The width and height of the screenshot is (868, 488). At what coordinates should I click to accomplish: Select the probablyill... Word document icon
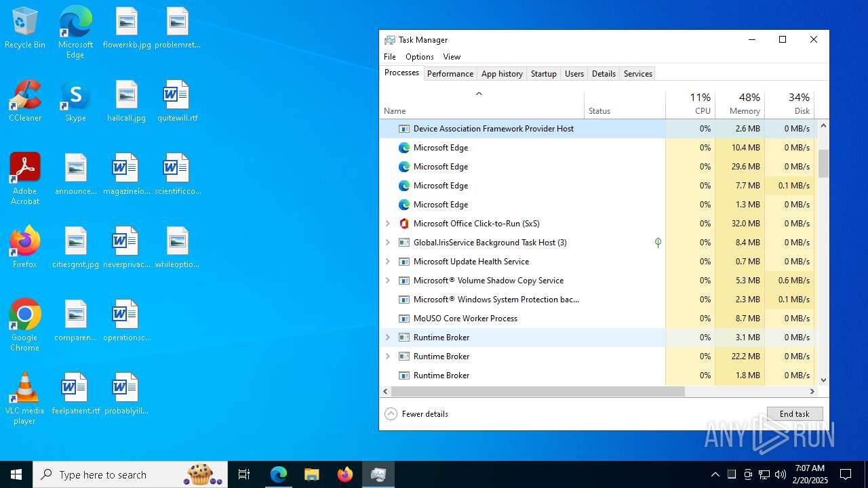point(127,394)
